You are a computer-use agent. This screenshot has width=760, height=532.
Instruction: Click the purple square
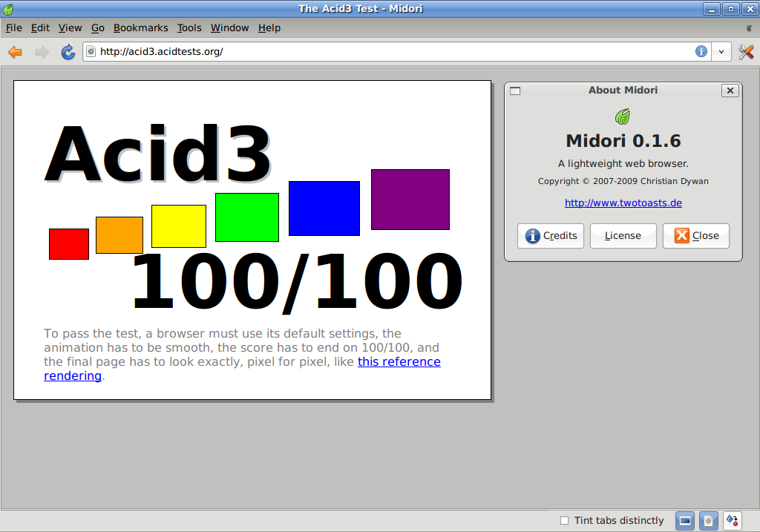pyautogui.click(x=410, y=200)
